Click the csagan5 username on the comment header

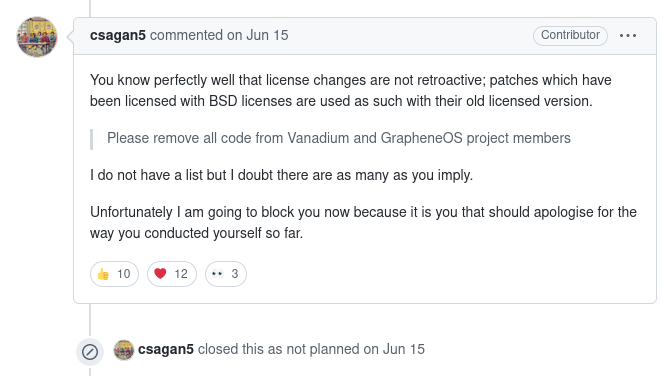(x=118, y=35)
